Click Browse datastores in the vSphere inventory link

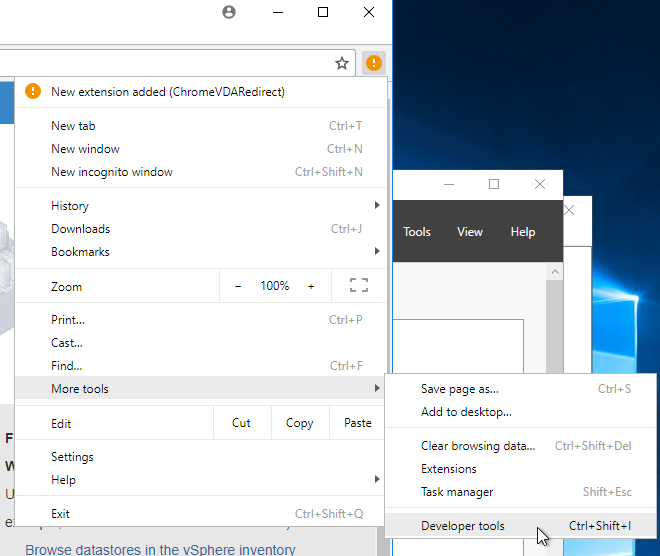pos(160,549)
